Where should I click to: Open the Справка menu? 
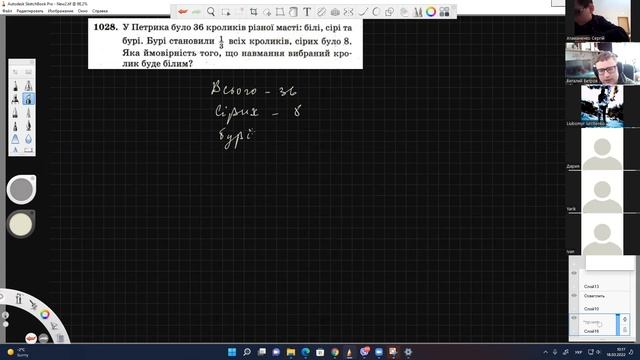100,11
